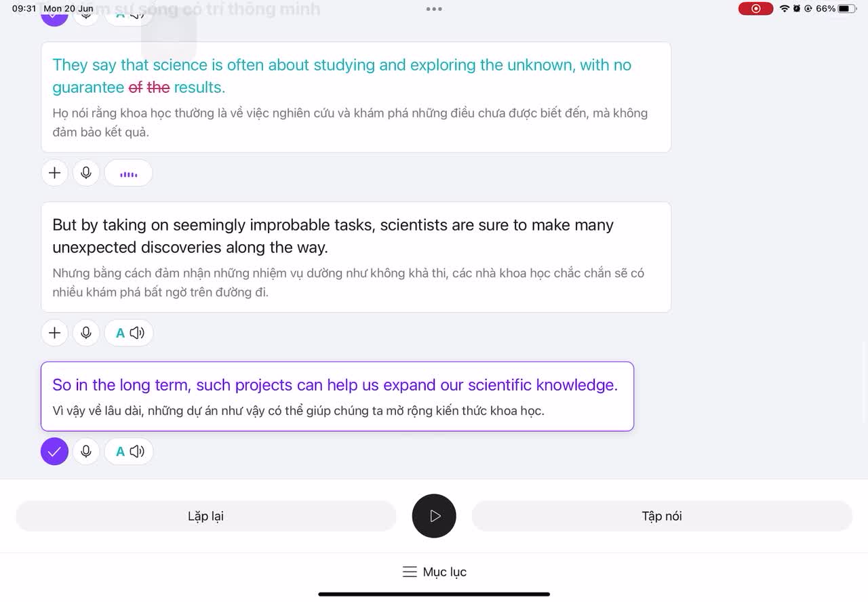Screen dimensions: 868x602
Task: Record with the mic below "unexpected discoveries" card
Action: (x=86, y=333)
